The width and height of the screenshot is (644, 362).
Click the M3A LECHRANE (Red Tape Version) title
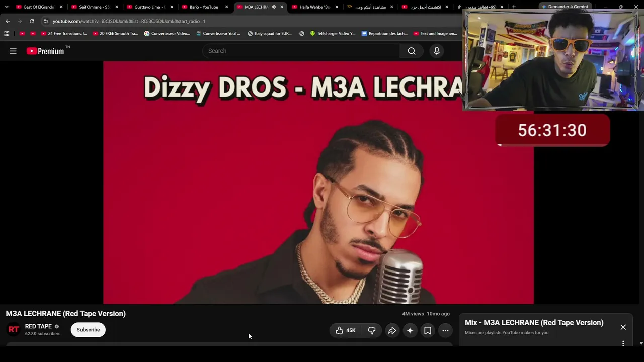(x=66, y=313)
